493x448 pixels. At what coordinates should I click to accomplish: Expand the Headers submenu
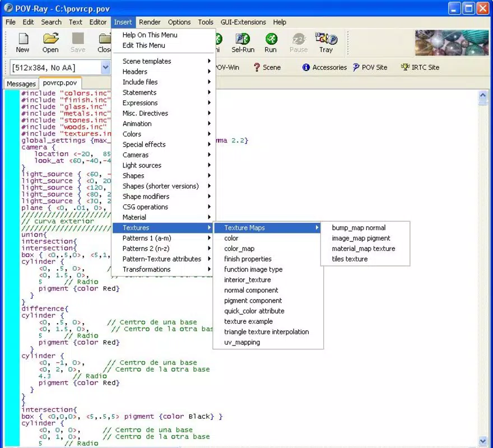pos(163,72)
